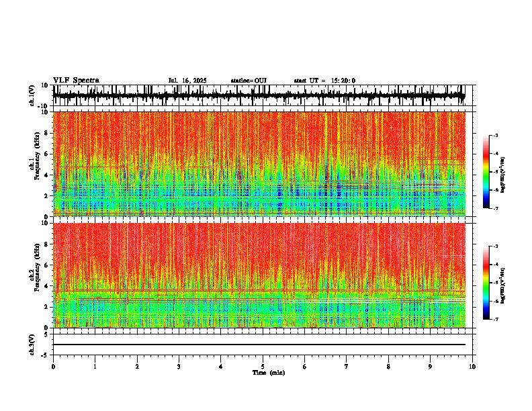This screenshot has height=411, width=532.
Task: Click the time axis tick label "10"
Action: [472, 367]
